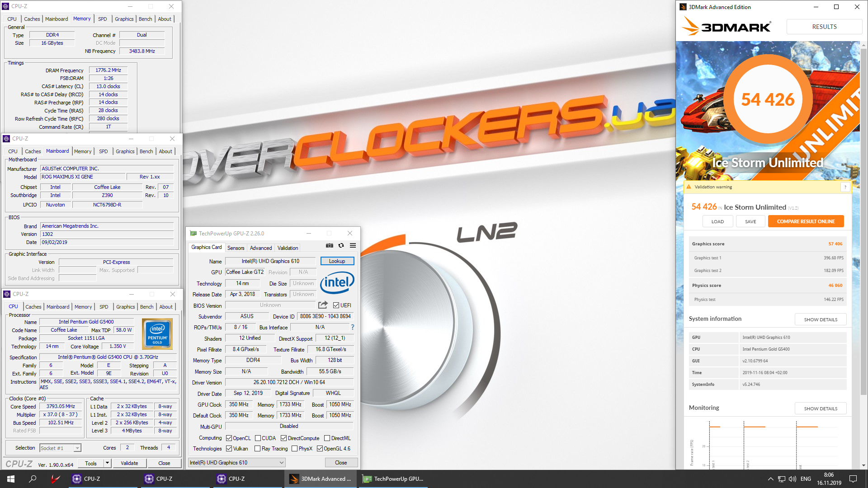Switch to Memory tab in bottom CPU-Z
868x488 pixels.
[83, 307]
